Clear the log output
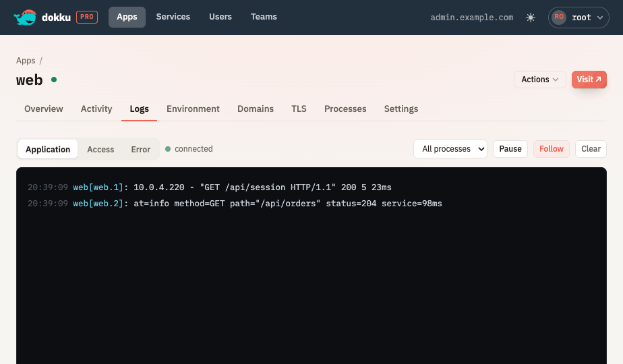This screenshot has height=364, width=623. 591,149
